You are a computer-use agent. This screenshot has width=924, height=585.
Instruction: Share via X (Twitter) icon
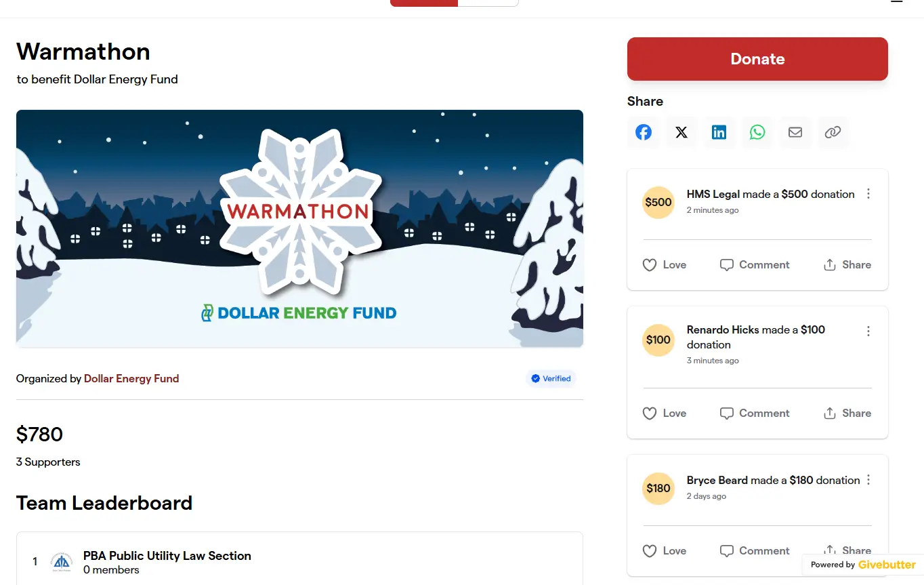click(681, 132)
